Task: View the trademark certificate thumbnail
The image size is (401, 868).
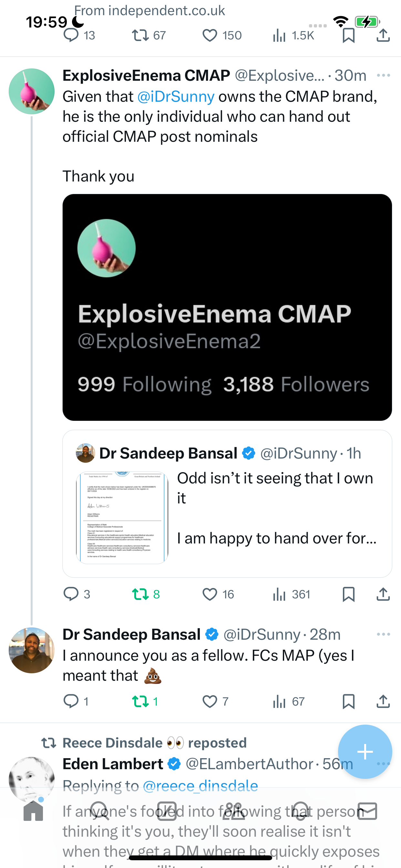Action: (122, 518)
